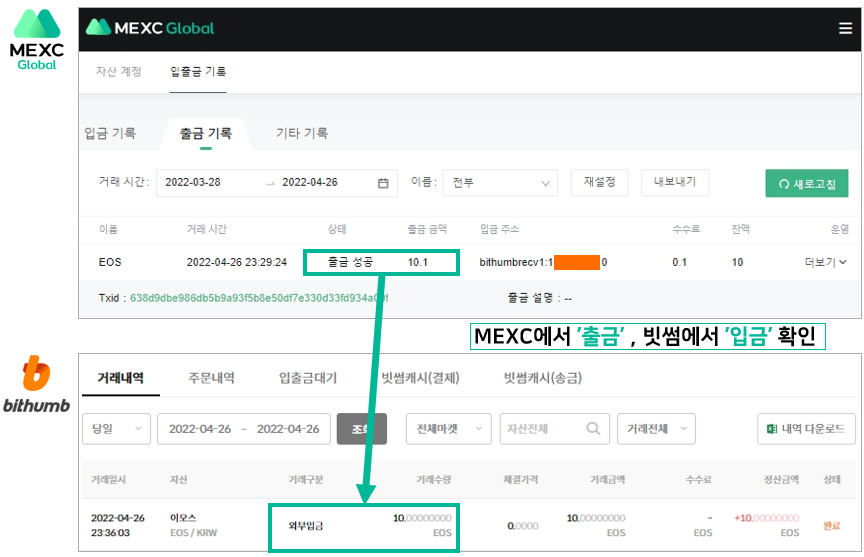Click the search magnifier in 자산전체 field
864x557 pixels.
(593, 429)
